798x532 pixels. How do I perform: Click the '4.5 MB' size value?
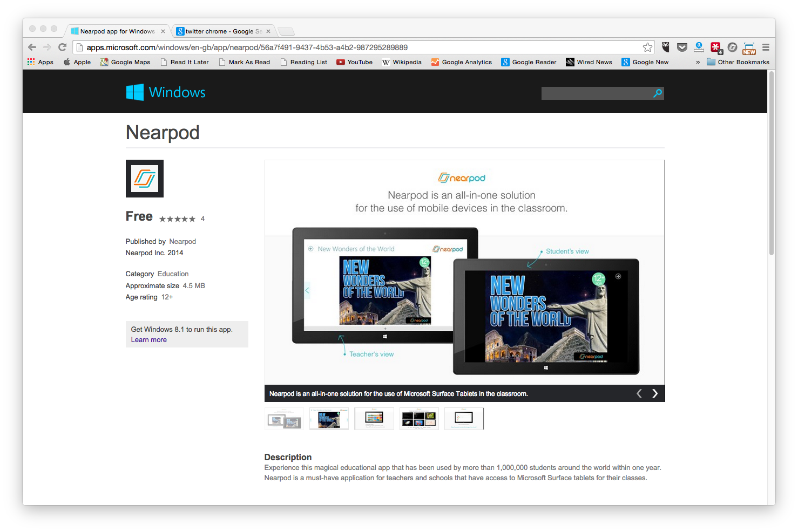point(194,286)
